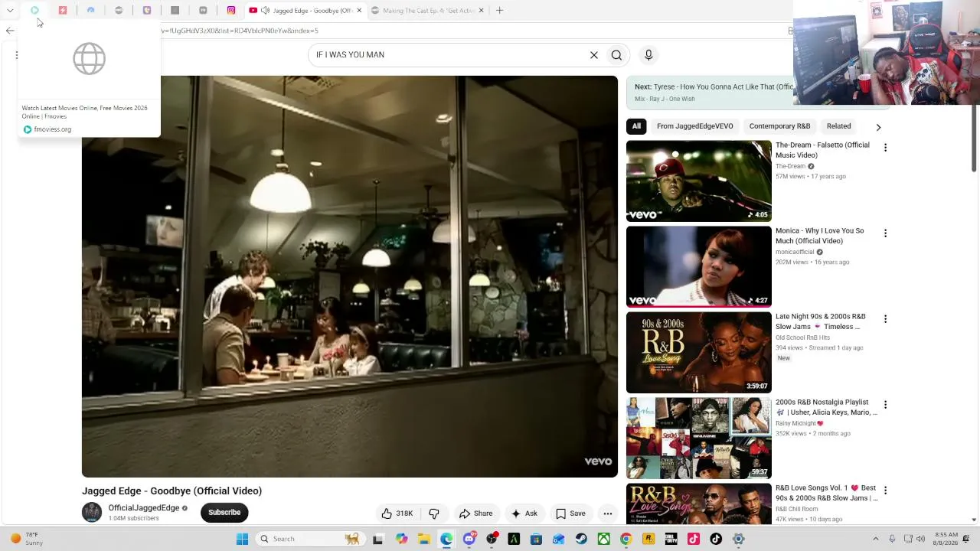The image size is (980, 551).
Task: Play The-Dream Falsetto video thumbnail
Action: coord(699,181)
